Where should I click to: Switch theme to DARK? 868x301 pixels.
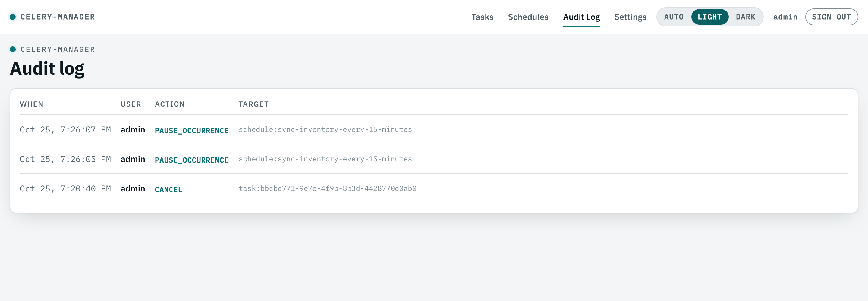tap(745, 17)
